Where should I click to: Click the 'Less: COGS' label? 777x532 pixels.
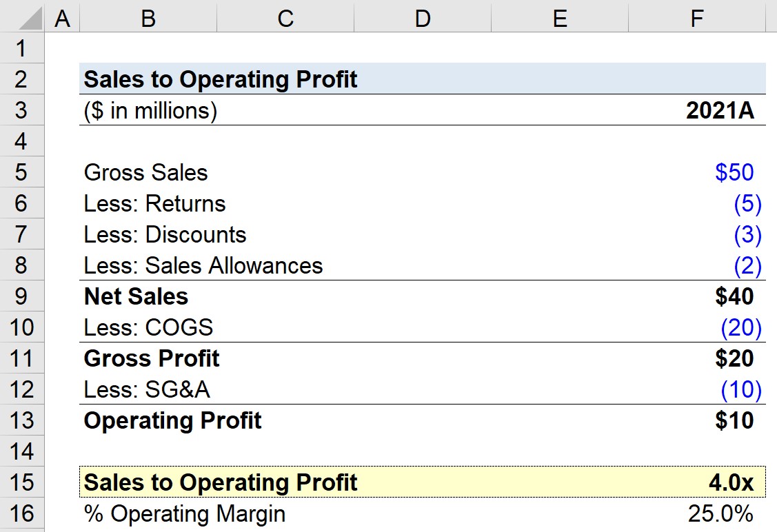pyautogui.click(x=148, y=327)
